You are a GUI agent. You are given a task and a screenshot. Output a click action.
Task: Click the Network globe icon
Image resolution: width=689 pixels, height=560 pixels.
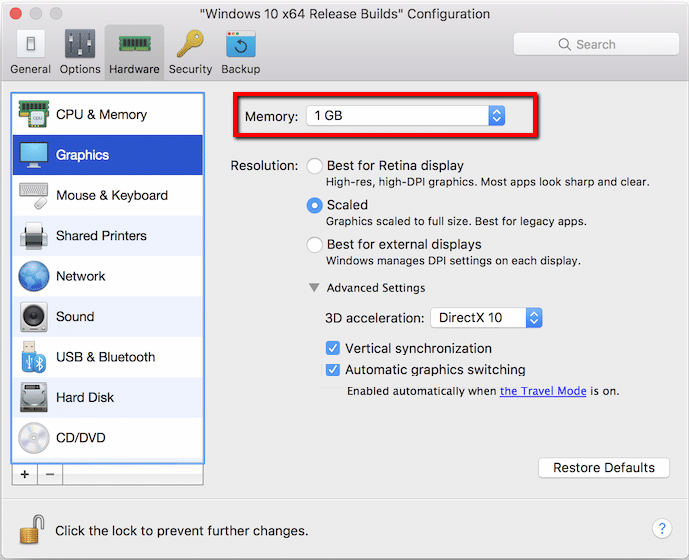pos(34,276)
